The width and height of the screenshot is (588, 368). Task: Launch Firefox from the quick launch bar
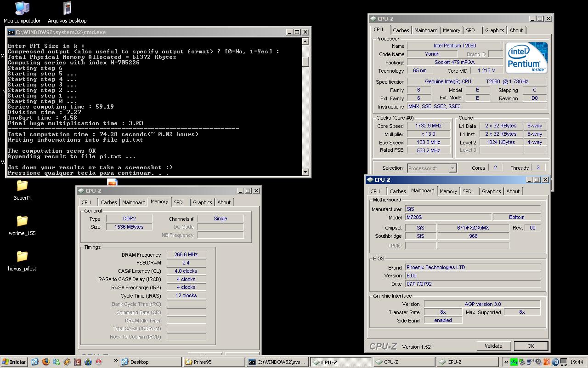coord(46,362)
